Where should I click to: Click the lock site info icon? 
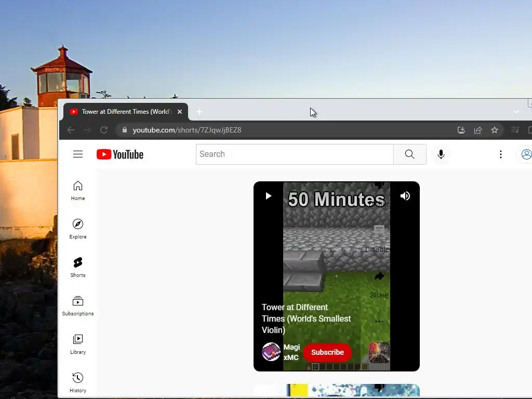point(125,130)
